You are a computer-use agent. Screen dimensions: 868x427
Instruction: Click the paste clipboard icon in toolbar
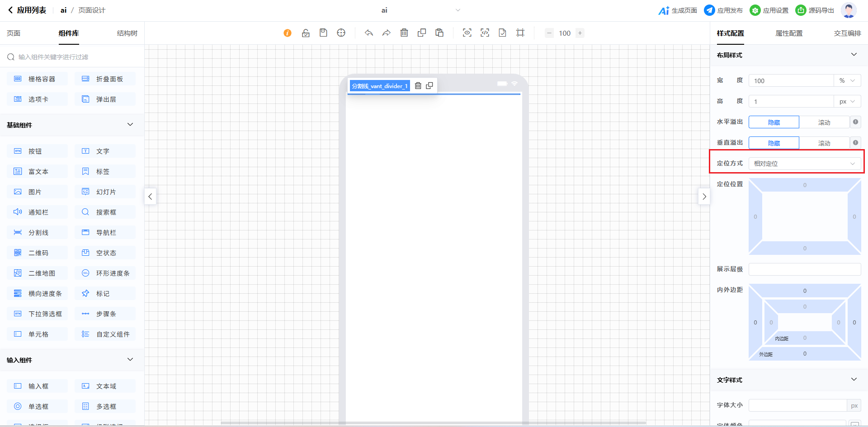[439, 33]
